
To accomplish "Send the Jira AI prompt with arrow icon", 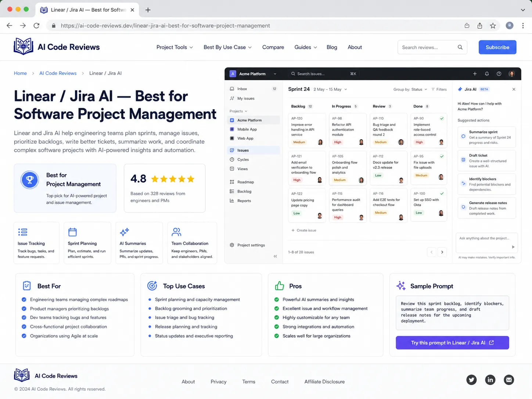I will (513, 247).
